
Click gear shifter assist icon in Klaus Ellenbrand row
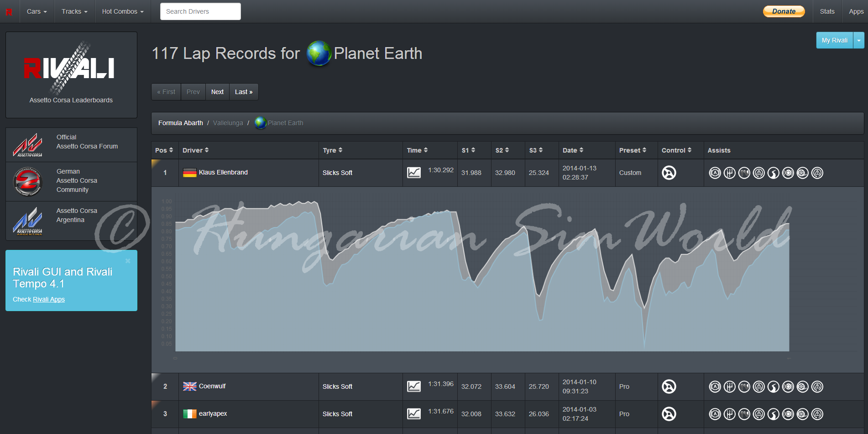tap(730, 173)
